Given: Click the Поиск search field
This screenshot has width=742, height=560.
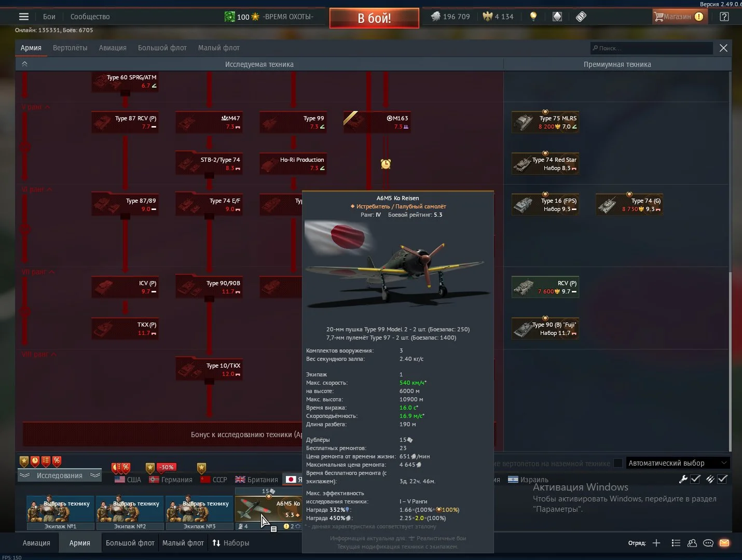Looking at the screenshot, I should (x=651, y=48).
